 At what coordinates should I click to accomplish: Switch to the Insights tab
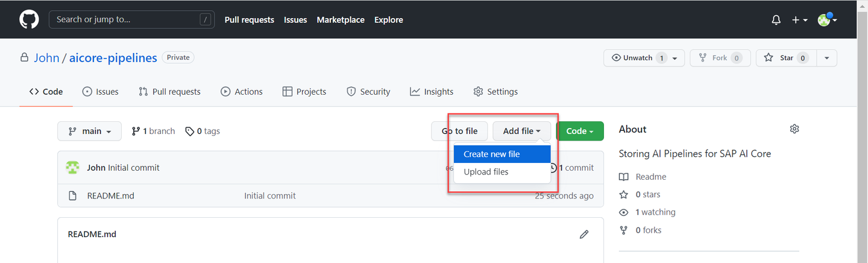point(432,92)
